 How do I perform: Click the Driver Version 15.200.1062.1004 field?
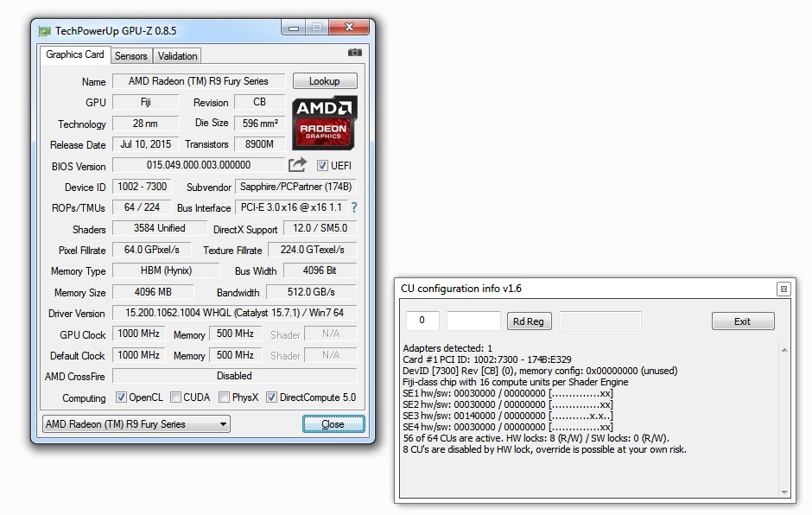[x=235, y=313]
